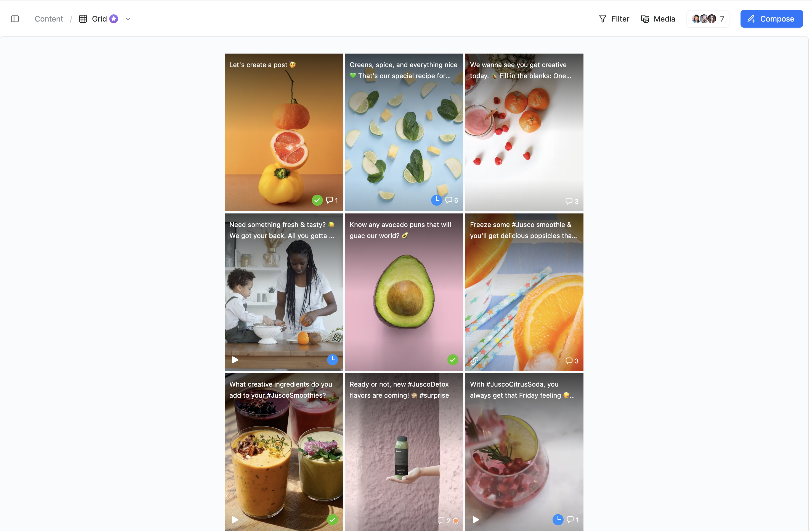812x531 pixels.
Task: Toggle the sidebar panel icon
Action: pos(15,19)
